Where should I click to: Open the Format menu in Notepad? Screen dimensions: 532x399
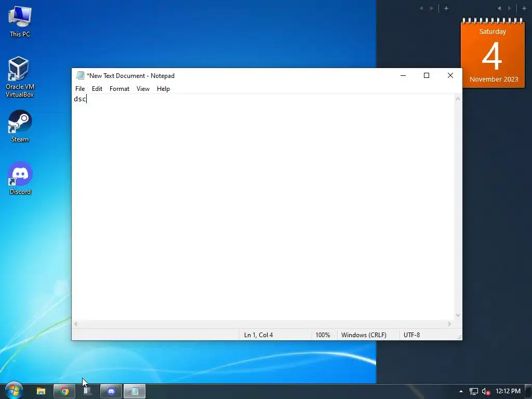119,88
